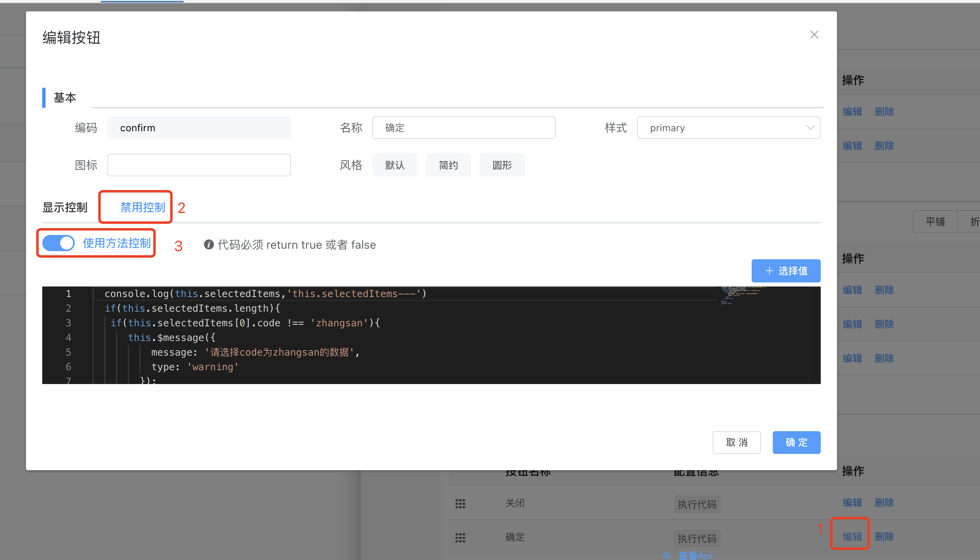
Task: Click the 取 消 cancel button
Action: pyautogui.click(x=736, y=442)
